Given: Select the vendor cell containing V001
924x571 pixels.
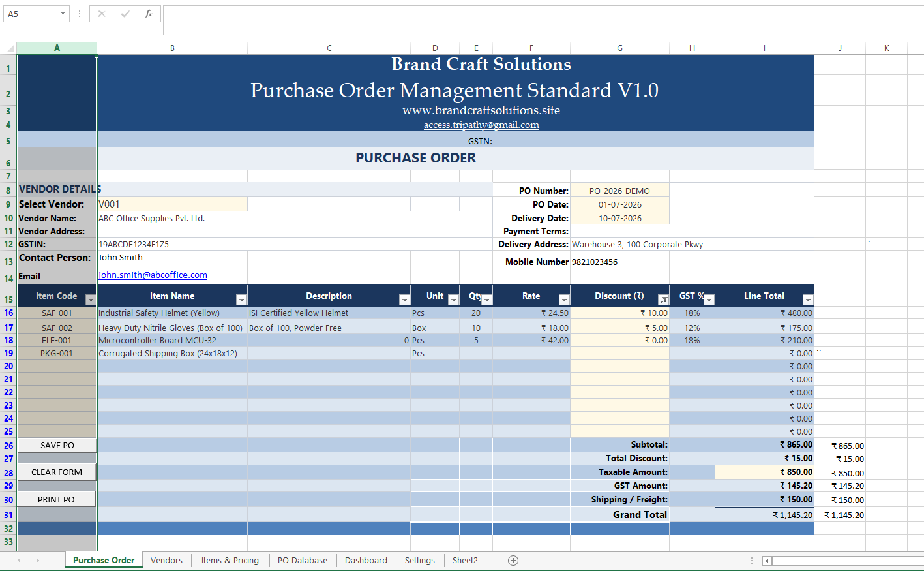Looking at the screenshot, I should click(x=172, y=204).
